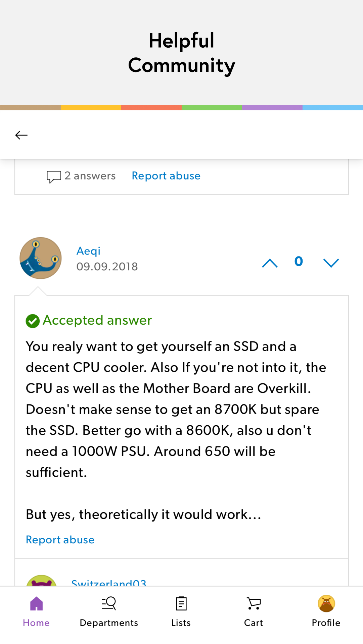363x644 pixels.
Task: Click Report abuse under the accepted answer
Action: pyautogui.click(x=60, y=540)
